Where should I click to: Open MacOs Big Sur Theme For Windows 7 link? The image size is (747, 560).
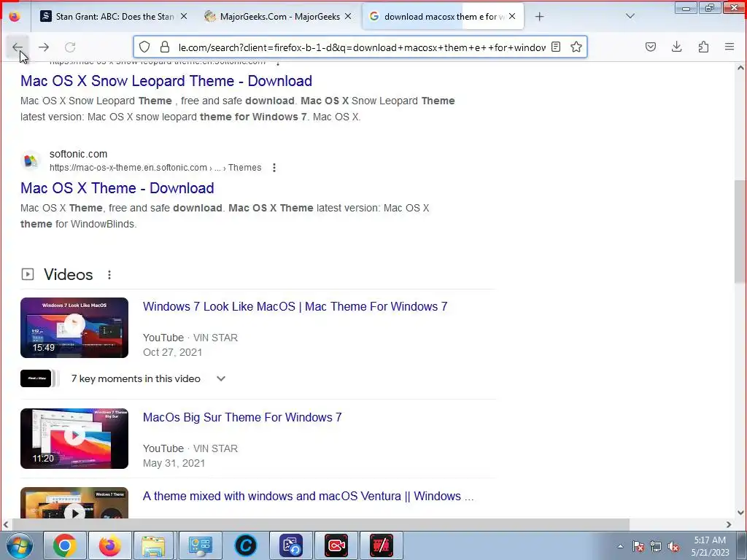coord(242,417)
